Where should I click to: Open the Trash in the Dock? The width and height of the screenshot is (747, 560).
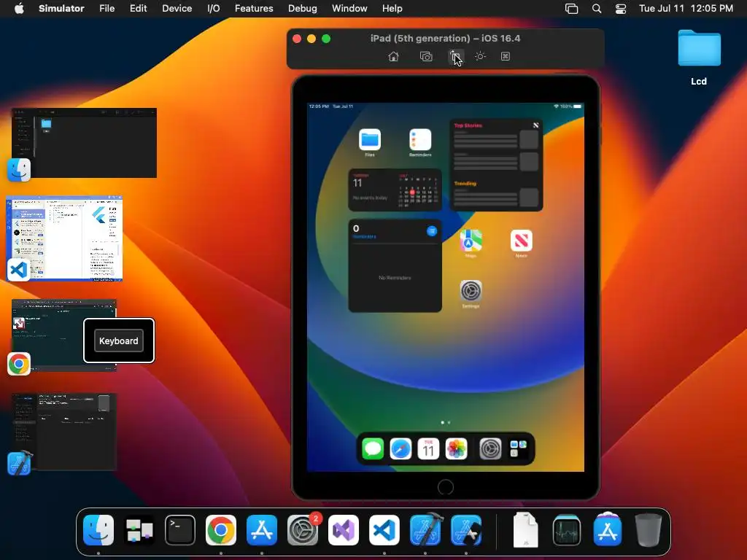coord(649,530)
